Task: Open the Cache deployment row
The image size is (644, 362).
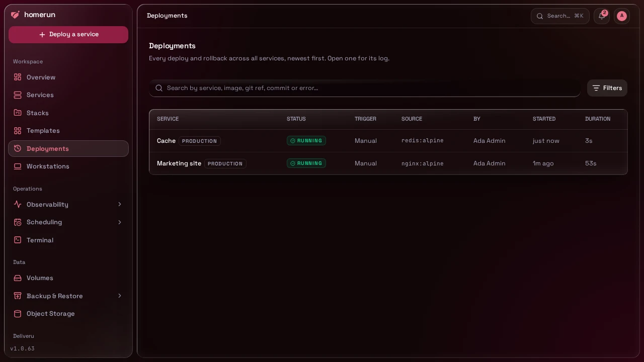Action: [x=388, y=141]
